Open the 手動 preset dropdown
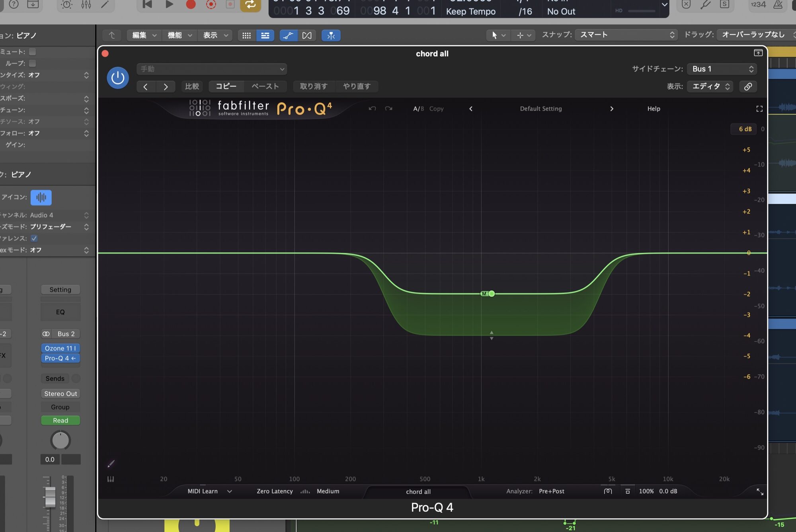This screenshot has height=532, width=796. pyautogui.click(x=212, y=69)
